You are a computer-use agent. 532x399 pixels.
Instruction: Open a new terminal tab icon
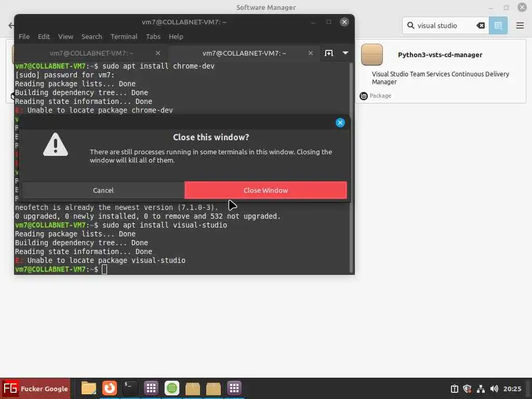pyautogui.click(x=329, y=54)
